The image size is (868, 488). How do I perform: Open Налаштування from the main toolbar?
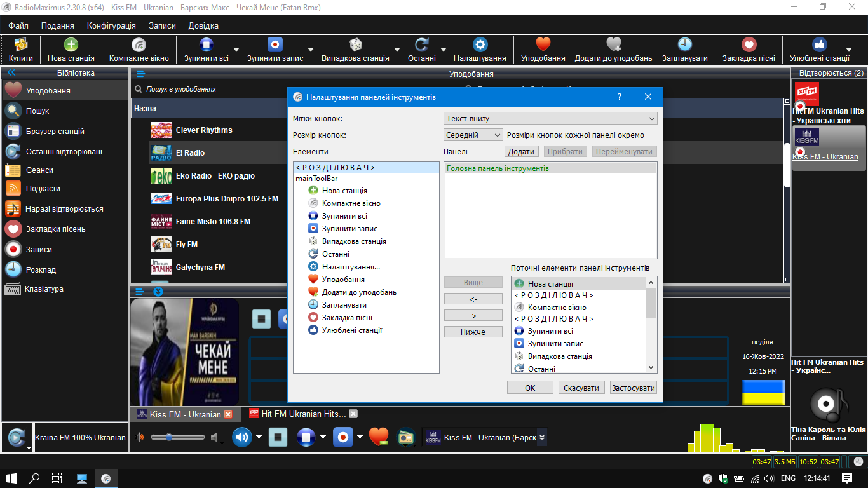click(x=480, y=50)
